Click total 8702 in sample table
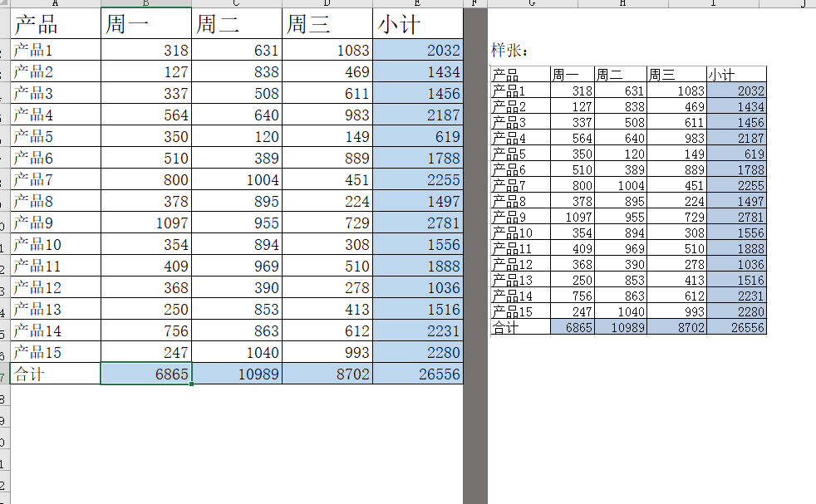The height and width of the screenshot is (504, 816). pyautogui.click(x=676, y=327)
